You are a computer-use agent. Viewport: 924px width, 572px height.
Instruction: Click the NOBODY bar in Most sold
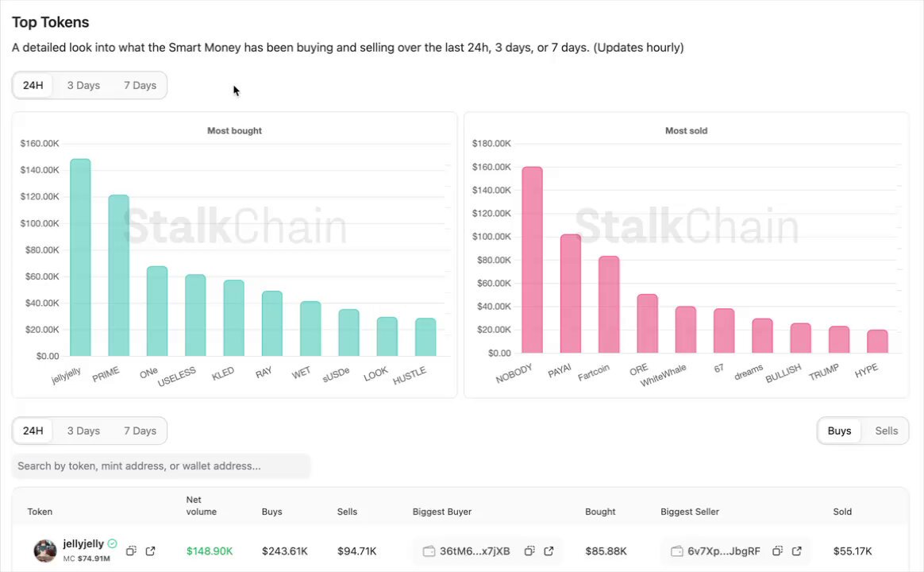pos(532,260)
